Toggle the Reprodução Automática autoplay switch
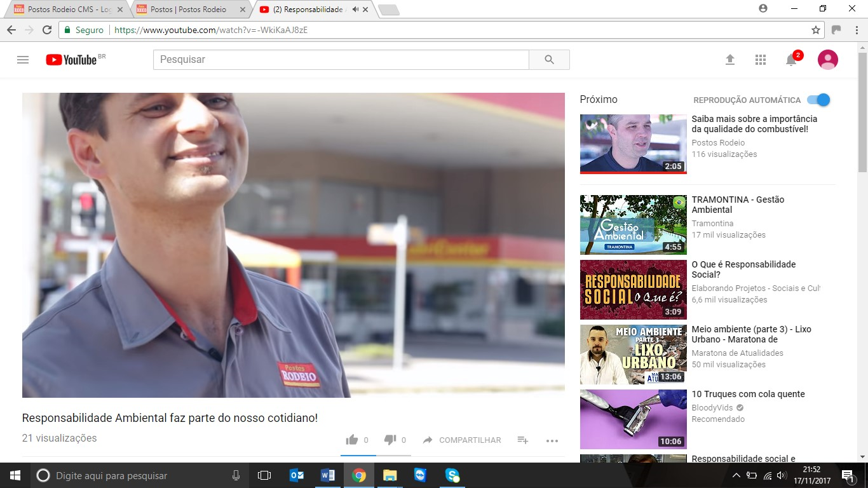868x488 pixels. coord(818,100)
